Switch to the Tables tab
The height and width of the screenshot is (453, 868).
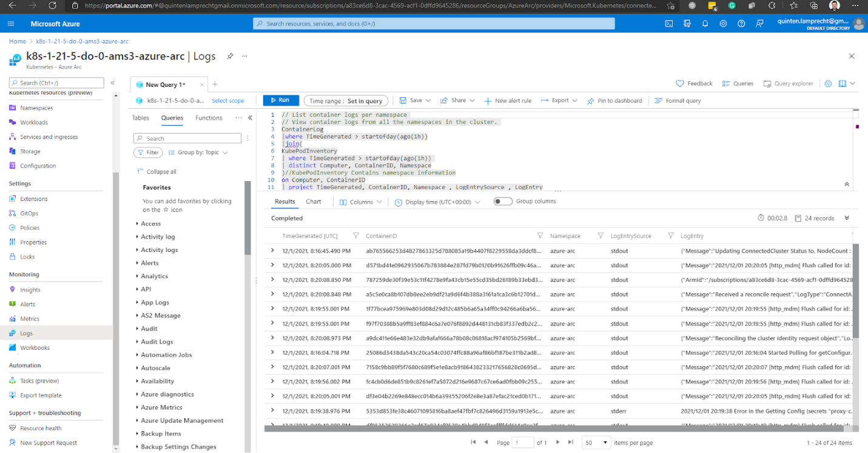141,118
